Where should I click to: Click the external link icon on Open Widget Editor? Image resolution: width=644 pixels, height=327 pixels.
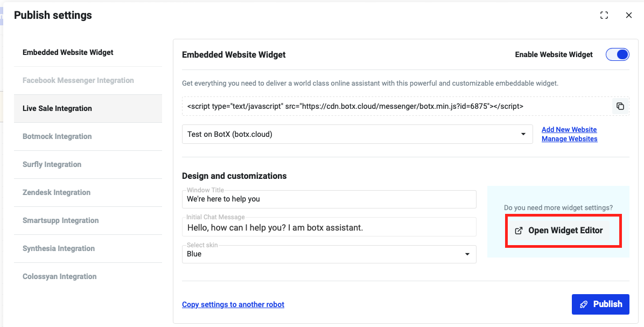(519, 230)
